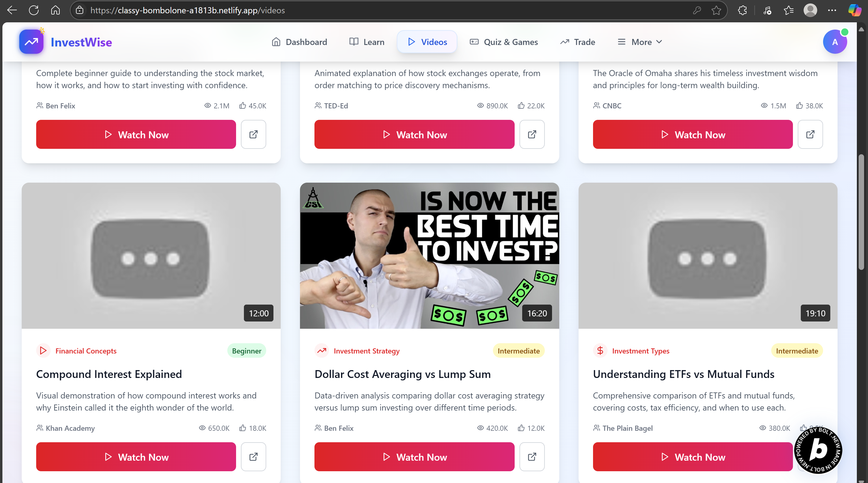Open external link icon on CNBC video card
This screenshot has width=868, height=483.
(810, 134)
